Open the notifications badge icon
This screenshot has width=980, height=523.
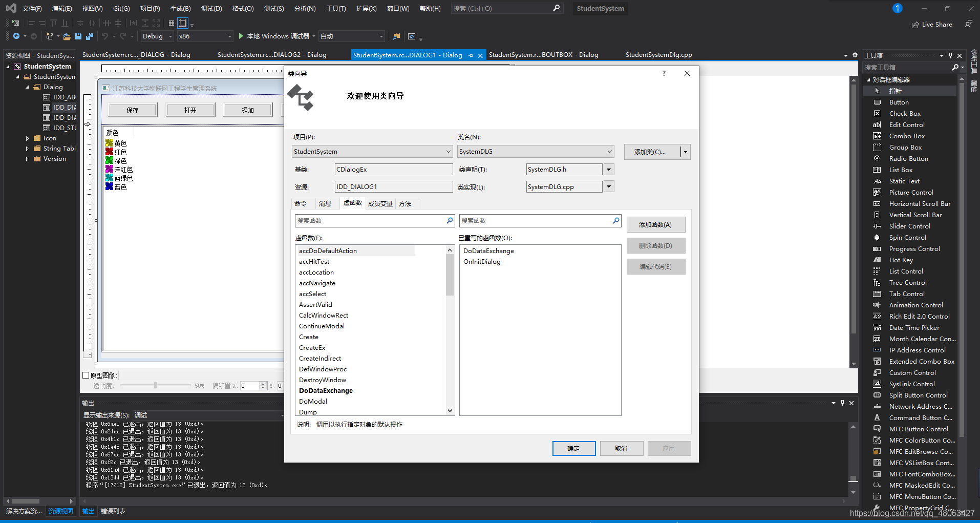click(897, 8)
